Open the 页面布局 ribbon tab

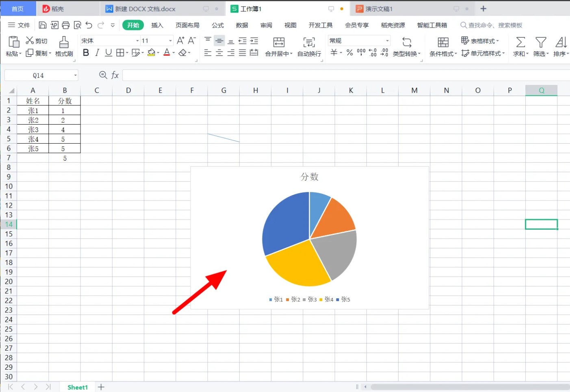pyautogui.click(x=187, y=25)
